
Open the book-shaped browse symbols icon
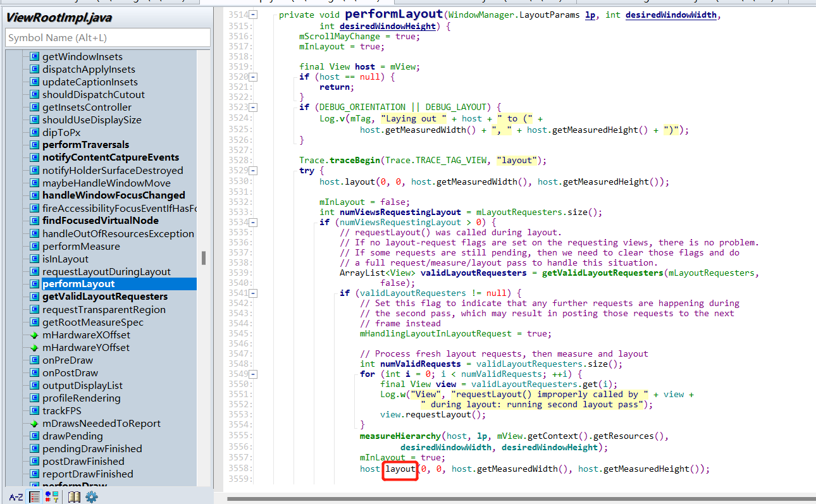tap(75, 497)
